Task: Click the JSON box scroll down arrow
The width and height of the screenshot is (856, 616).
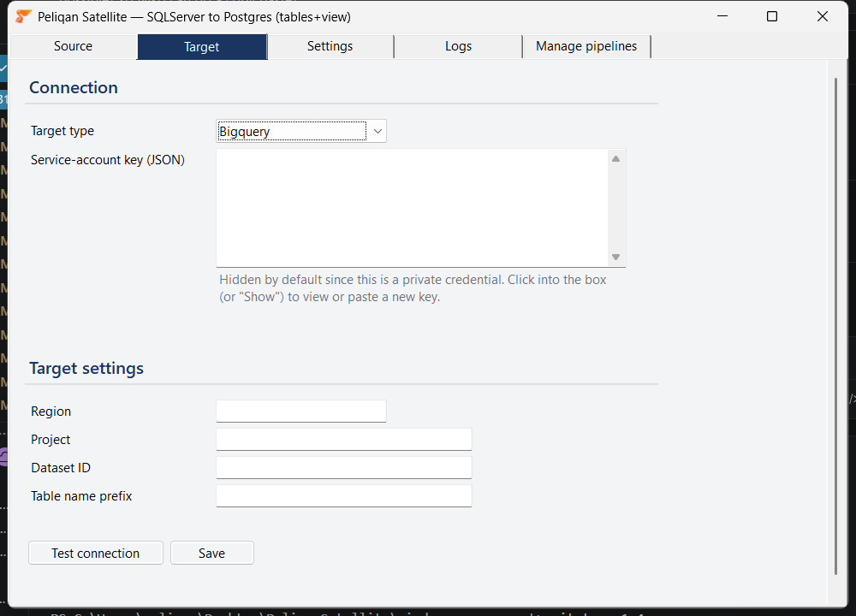Action: pos(615,257)
